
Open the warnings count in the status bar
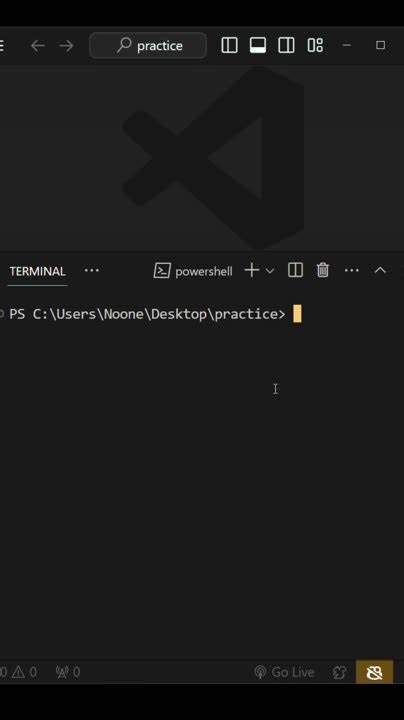point(24,672)
